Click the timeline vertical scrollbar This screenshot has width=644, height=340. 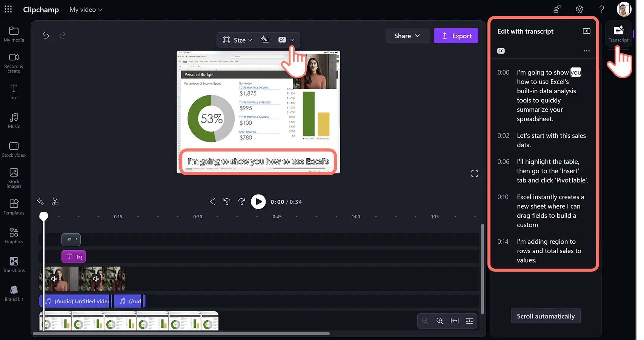tap(482, 269)
